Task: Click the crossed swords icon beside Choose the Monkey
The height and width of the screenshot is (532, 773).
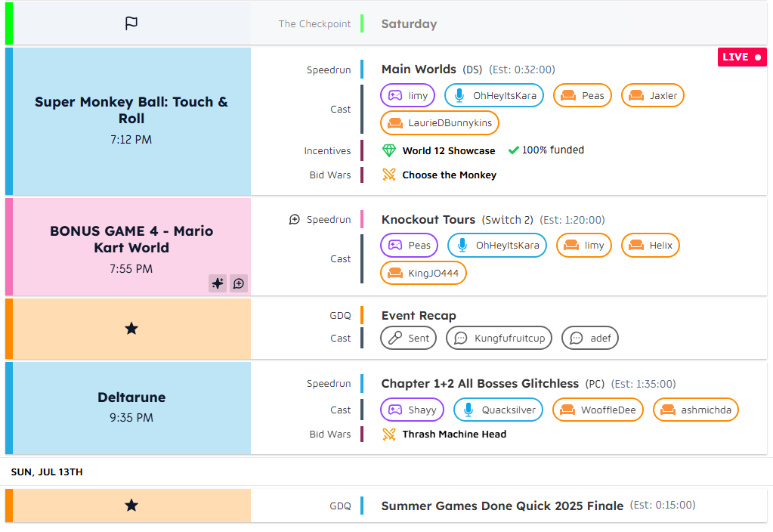Action: coord(389,175)
